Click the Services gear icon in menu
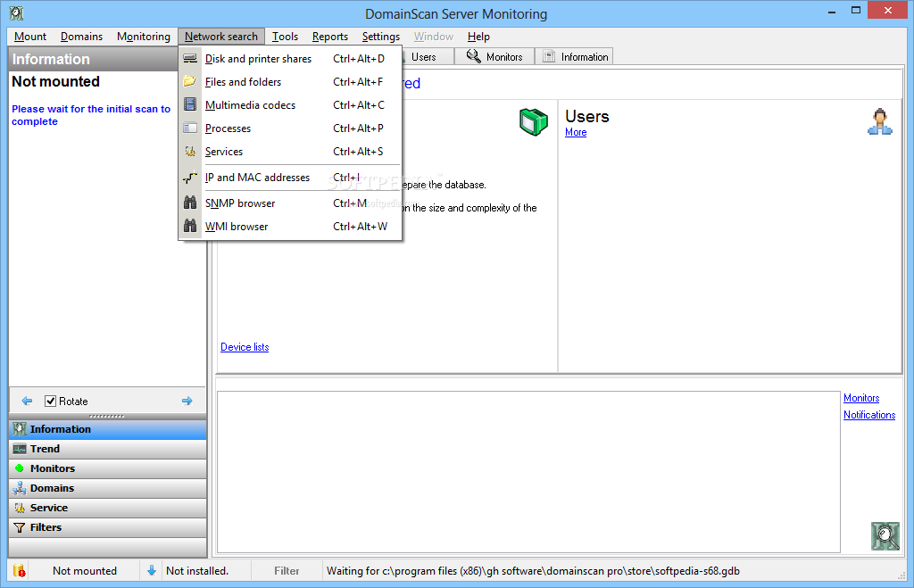Image resolution: width=914 pixels, height=588 pixels. tap(190, 151)
